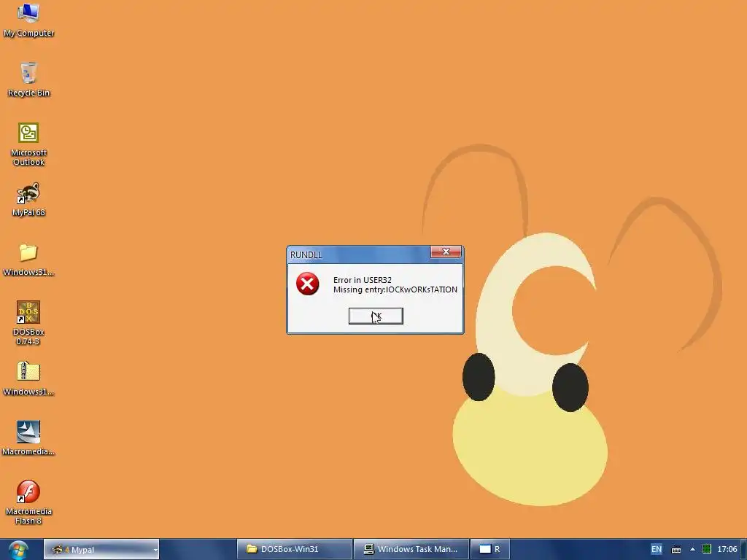
Task: Open the Windows Start orb
Action: (18, 550)
